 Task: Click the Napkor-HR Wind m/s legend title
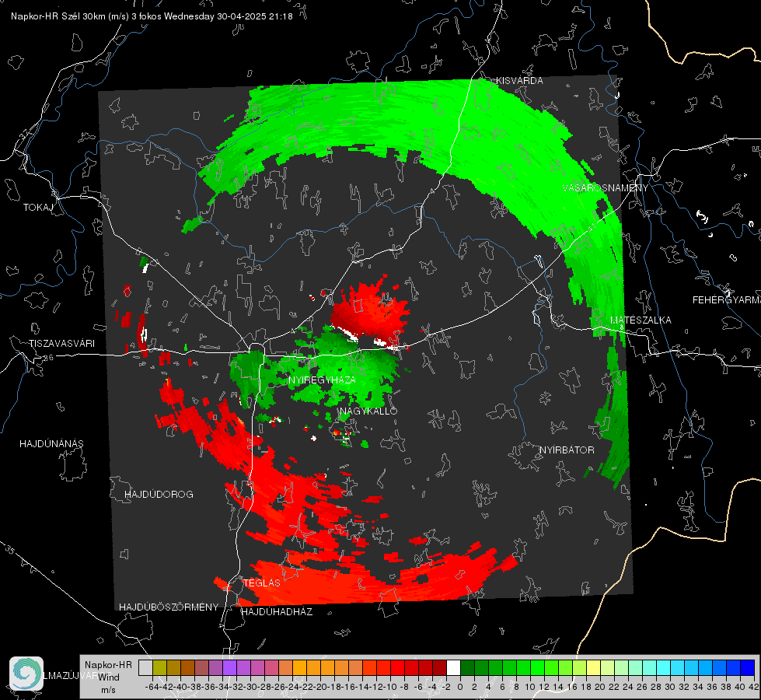pos(108,677)
